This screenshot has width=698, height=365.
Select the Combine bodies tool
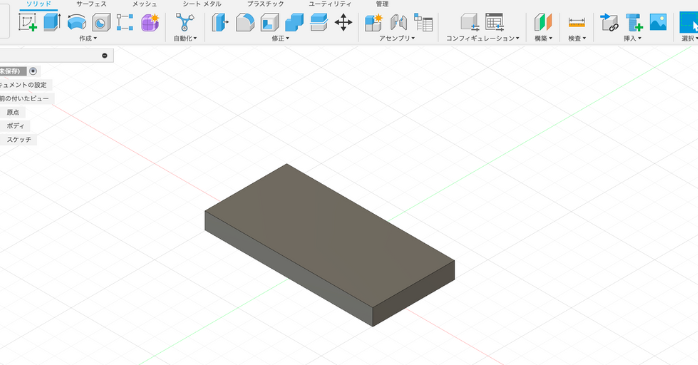point(294,22)
